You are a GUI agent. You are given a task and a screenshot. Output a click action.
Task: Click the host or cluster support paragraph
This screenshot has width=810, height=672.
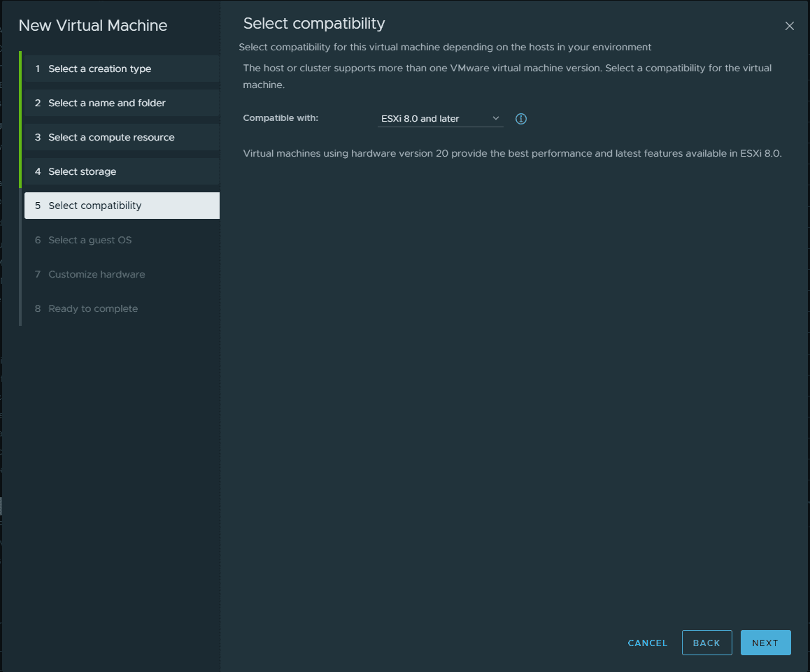[x=507, y=76]
